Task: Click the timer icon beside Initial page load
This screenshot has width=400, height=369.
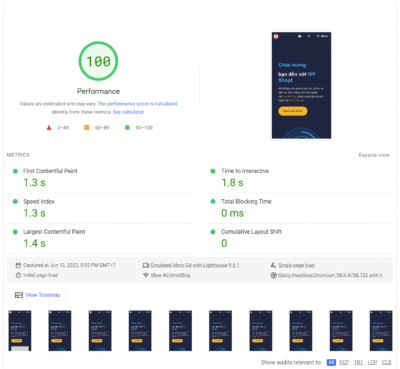Action: pyautogui.click(x=18, y=275)
